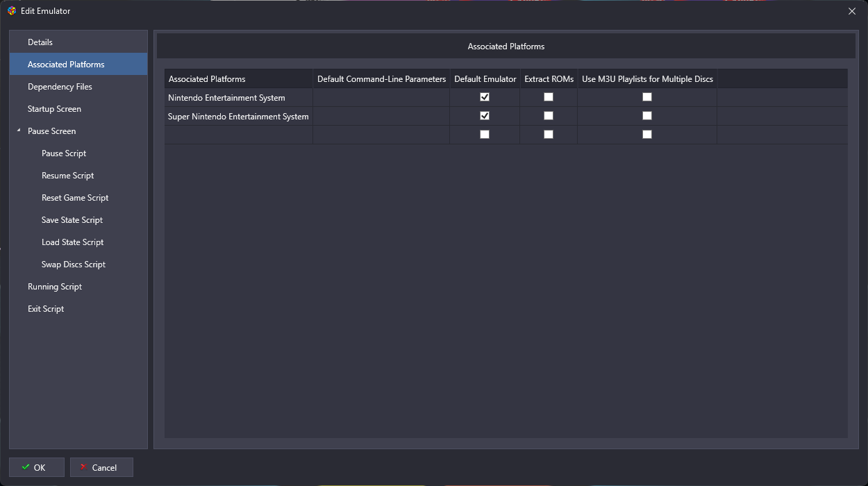The width and height of the screenshot is (868, 486).
Task: Enable M3U Playlists for Super Nintendo row
Action: coord(647,116)
